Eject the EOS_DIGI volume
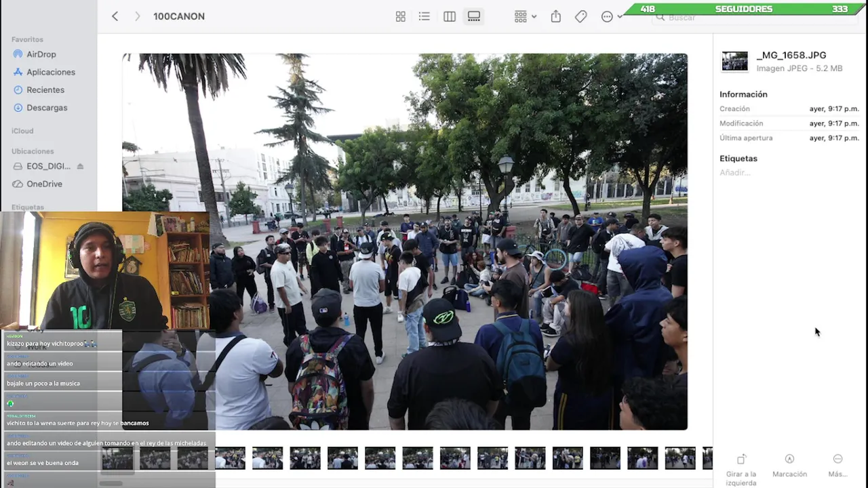The image size is (868, 488). (80, 166)
